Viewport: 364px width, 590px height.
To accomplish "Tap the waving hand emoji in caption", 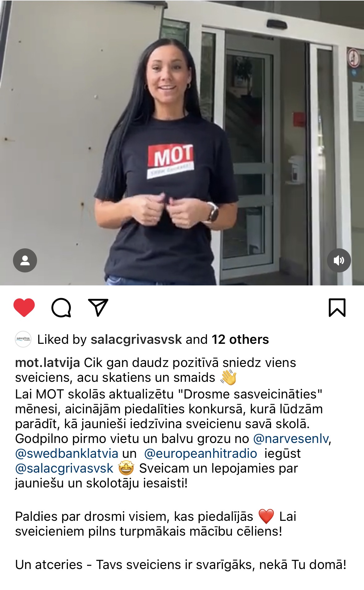I will point(228,377).
